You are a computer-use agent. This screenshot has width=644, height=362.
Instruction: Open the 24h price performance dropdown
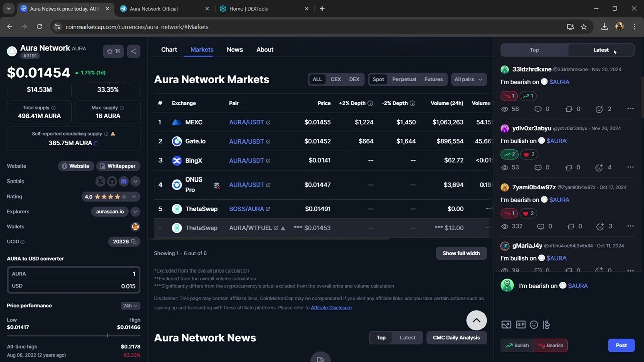click(x=130, y=306)
